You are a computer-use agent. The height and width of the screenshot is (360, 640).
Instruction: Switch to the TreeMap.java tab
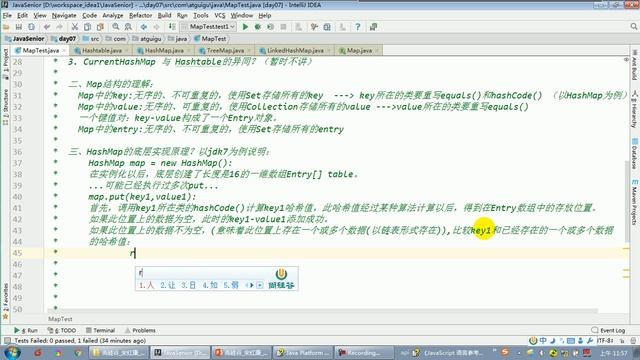coord(225,51)
